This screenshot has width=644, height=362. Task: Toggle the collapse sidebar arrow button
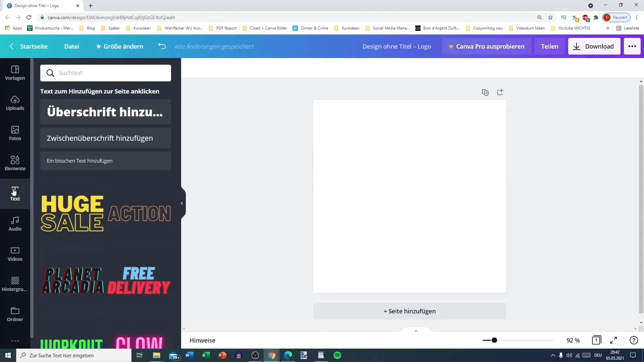[x=182, y=203]
